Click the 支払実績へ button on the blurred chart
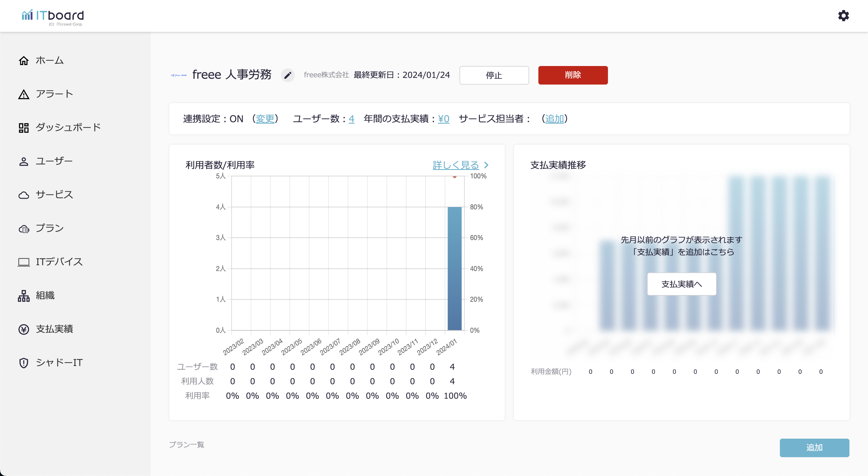The width and height of the screenshot is (868, 476). (x=681, y=284)
